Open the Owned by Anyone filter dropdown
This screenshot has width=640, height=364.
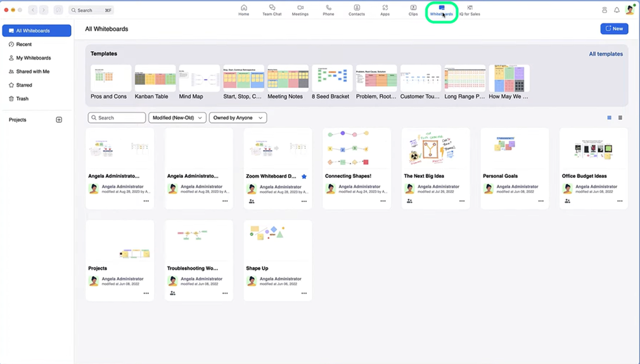click(238, 118)
